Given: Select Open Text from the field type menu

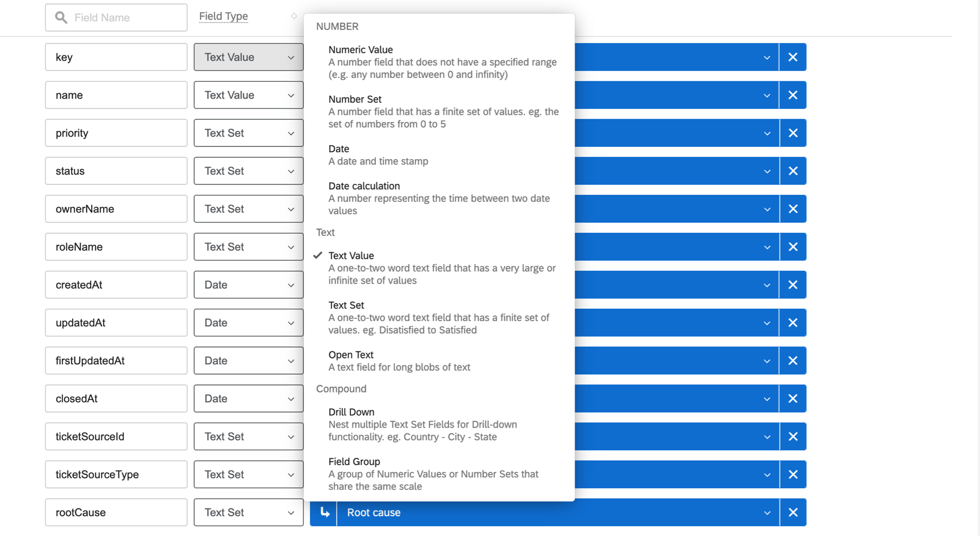Looking at the screenshot, I should (x=351, y=354).
